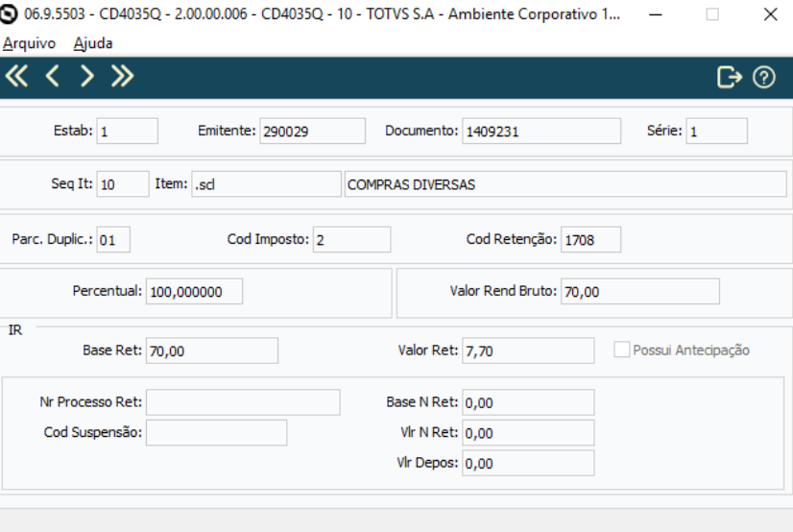The image size is (793, 532).
Task: Click the Nr Processo Ret field
Action: click(243, 402)
